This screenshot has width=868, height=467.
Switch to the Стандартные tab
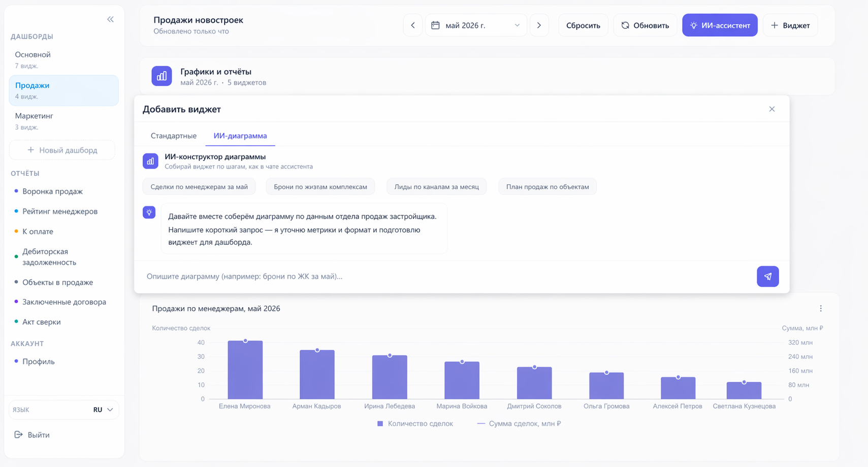click(x=174, y=136)
